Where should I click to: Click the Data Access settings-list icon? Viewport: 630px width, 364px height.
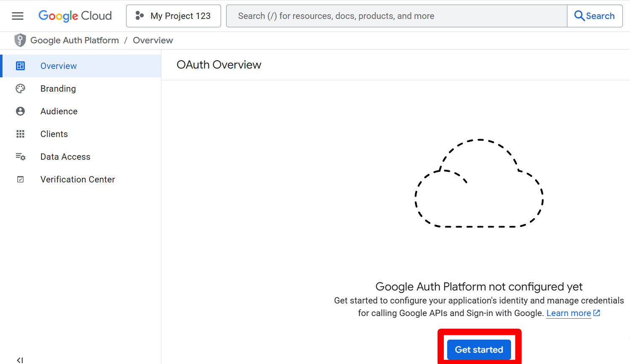(20, 157)
